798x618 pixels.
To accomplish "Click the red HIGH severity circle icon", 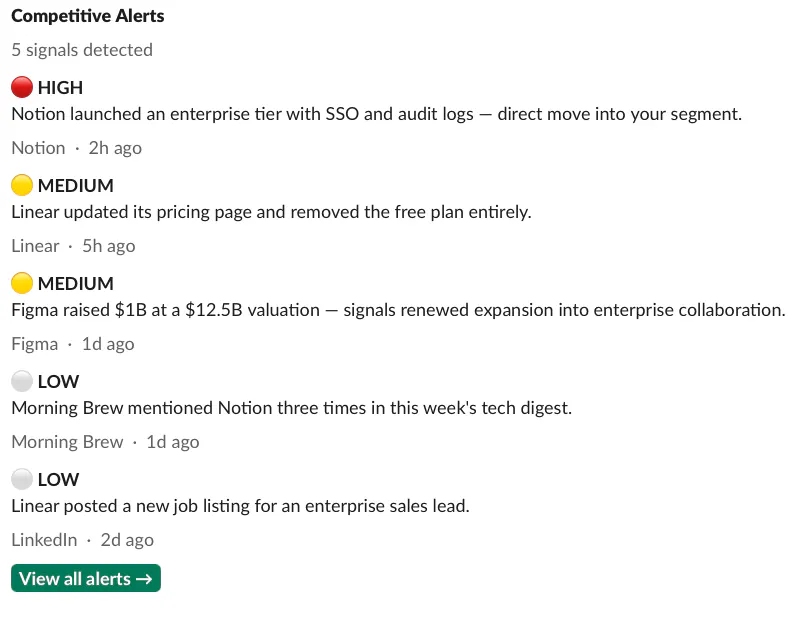I will (x=22, y=87).
